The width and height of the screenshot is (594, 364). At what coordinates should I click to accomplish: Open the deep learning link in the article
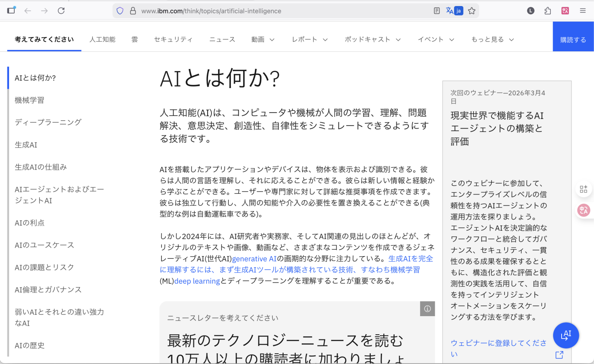(x=197, y=281)
